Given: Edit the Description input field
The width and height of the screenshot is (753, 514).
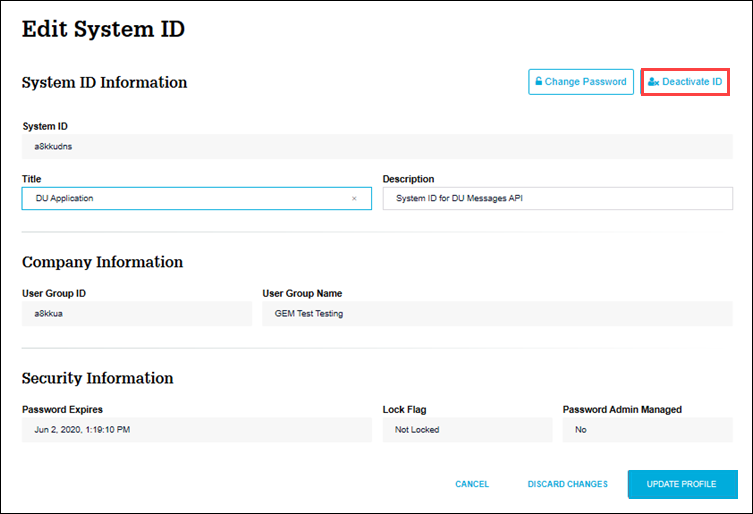Looking at the screenshot, I should pyautogui.click(x=558, y=198).
